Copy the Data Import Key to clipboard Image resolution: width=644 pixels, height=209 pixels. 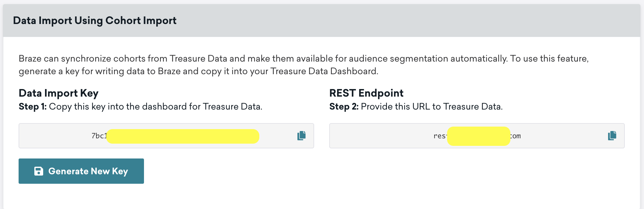click(x=302, y=136)
